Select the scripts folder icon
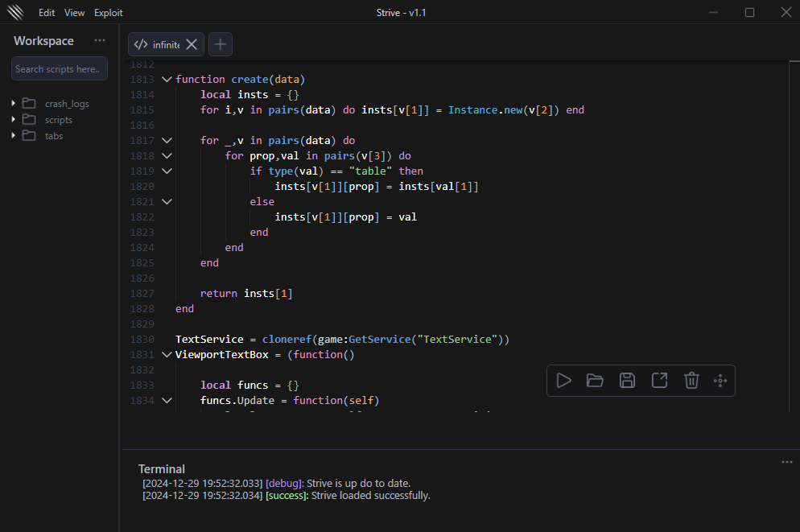 (x=29, y=119)
